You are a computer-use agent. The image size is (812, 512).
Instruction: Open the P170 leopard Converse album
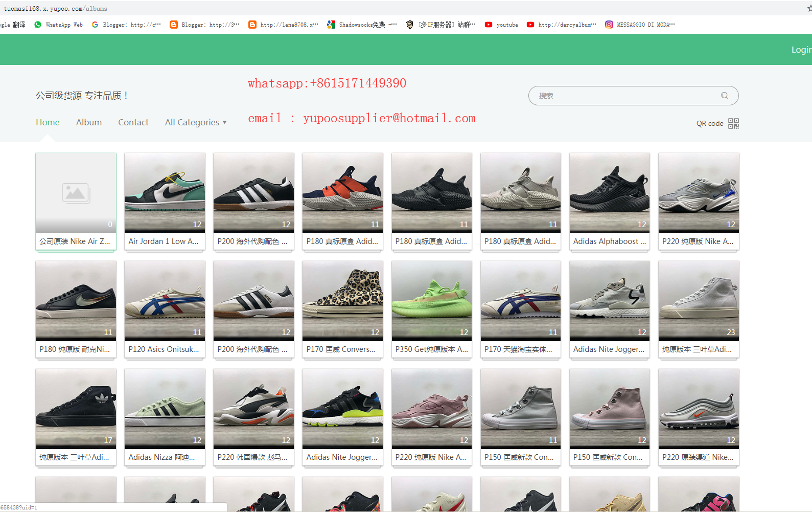(342, 309)
